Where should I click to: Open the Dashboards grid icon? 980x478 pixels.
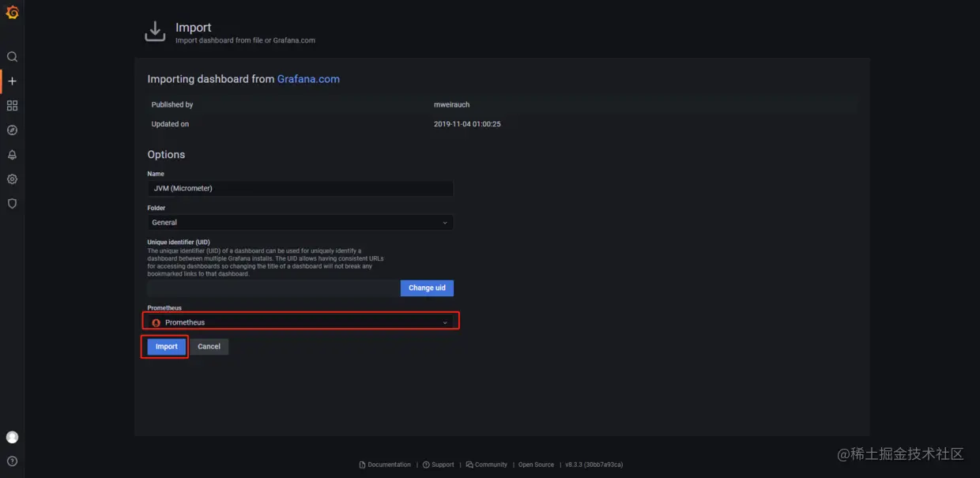(12, 106)
